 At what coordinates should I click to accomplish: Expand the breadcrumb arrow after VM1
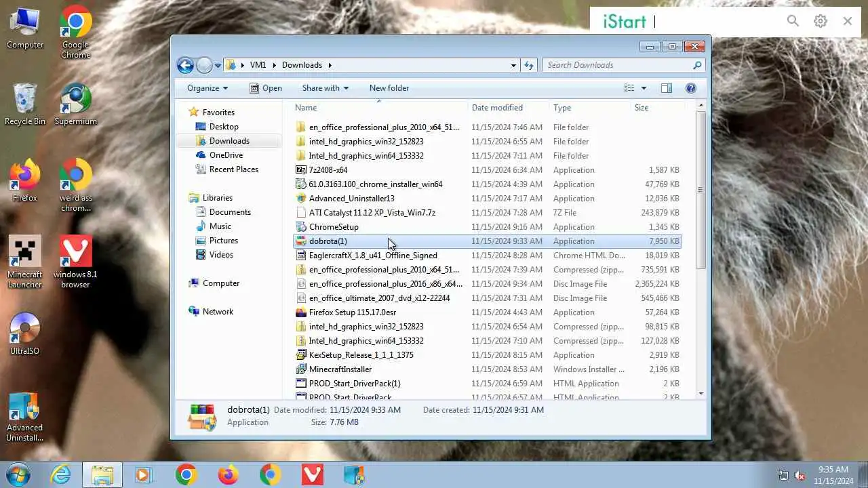click(275, 65)
